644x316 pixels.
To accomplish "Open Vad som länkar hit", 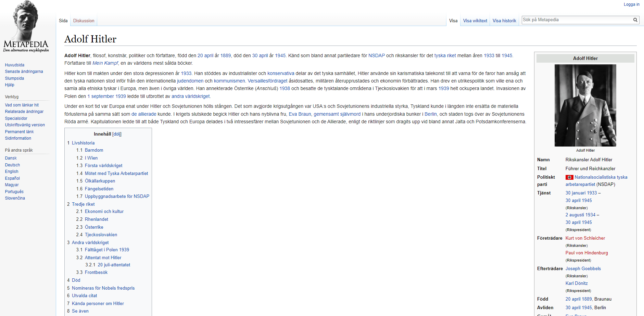I will [x=22, y=105].
